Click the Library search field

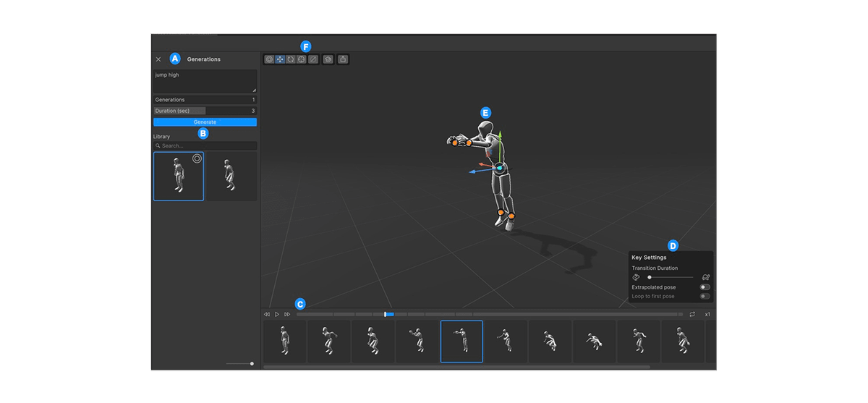(x=205, y=146)
